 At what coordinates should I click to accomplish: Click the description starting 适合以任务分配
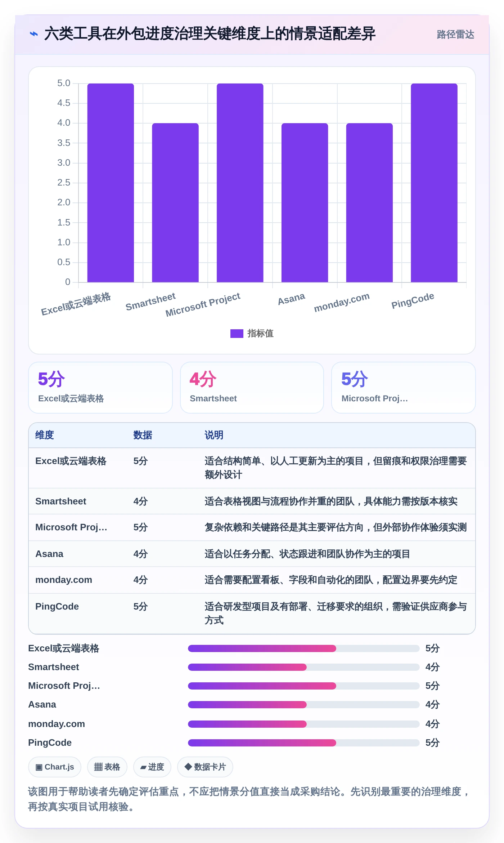pyautogui.click(x=307, y=554)
